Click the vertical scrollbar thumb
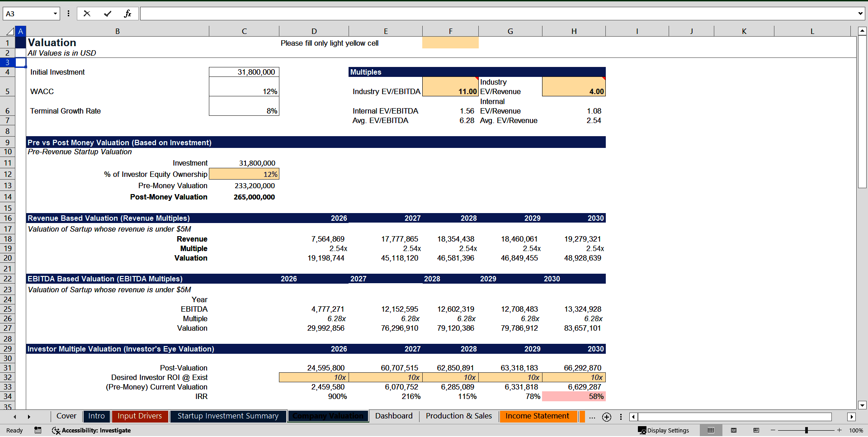The width and height of the screenshot is (868, 437). pyautogui.click(x=862, y=112)
